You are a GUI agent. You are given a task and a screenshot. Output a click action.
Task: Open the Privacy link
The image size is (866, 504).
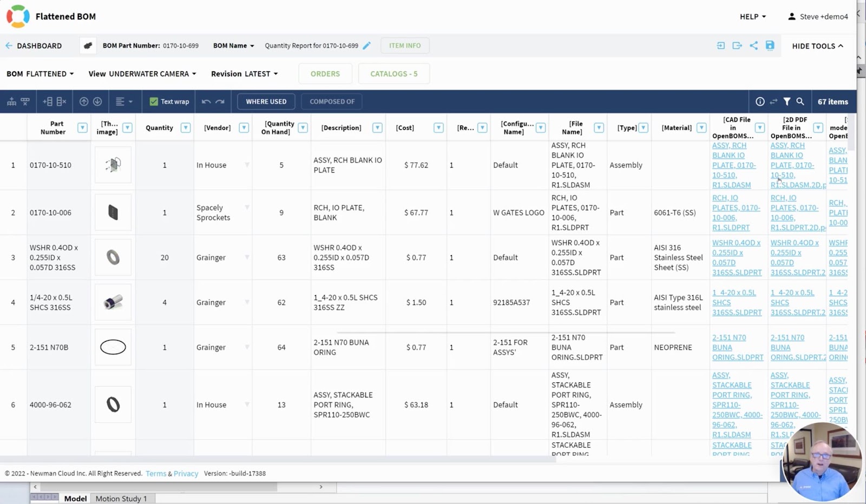pos(186,474)
